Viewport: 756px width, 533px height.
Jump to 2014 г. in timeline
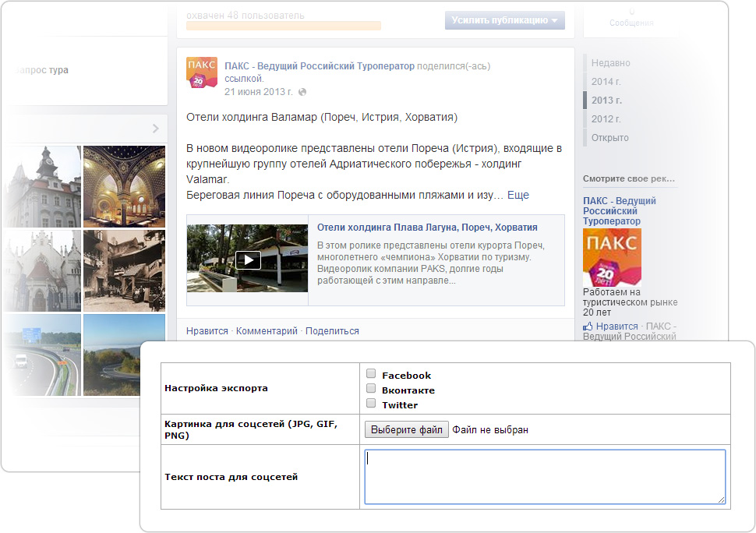(606, 82)
